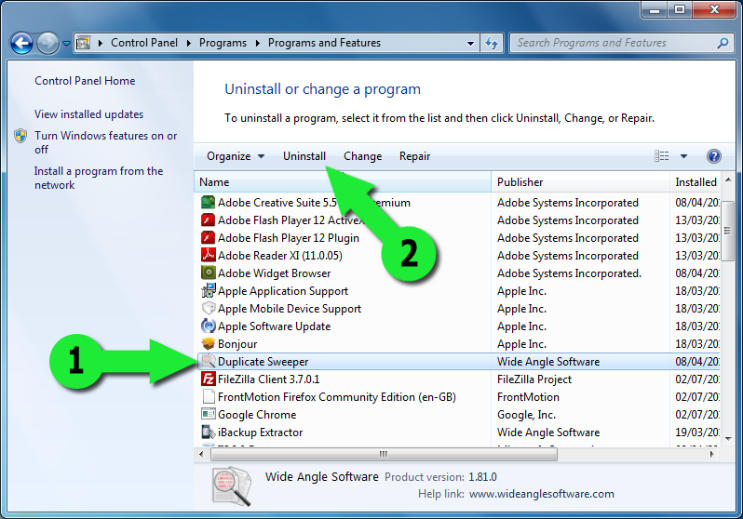Select Adobe Reader XI (11.0.05) entry
Image resolution: width=743 pixels, height=519 pixels.
pyautogui.click(x=280, y=255)
